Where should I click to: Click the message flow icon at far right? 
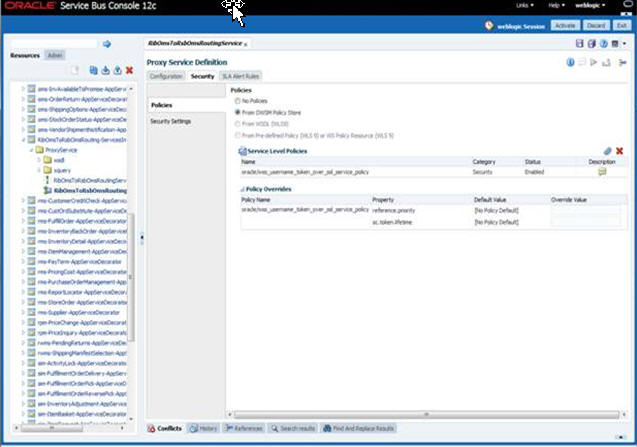[x=622, y=62]
